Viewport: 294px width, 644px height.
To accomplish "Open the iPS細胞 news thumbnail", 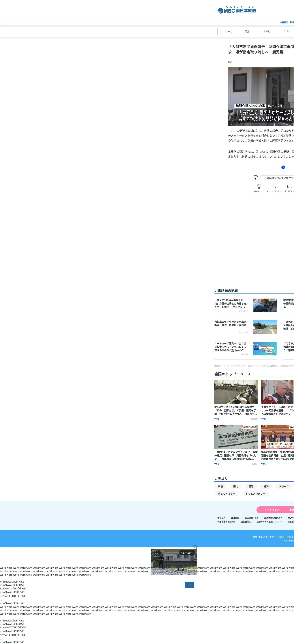I will 236,391.
